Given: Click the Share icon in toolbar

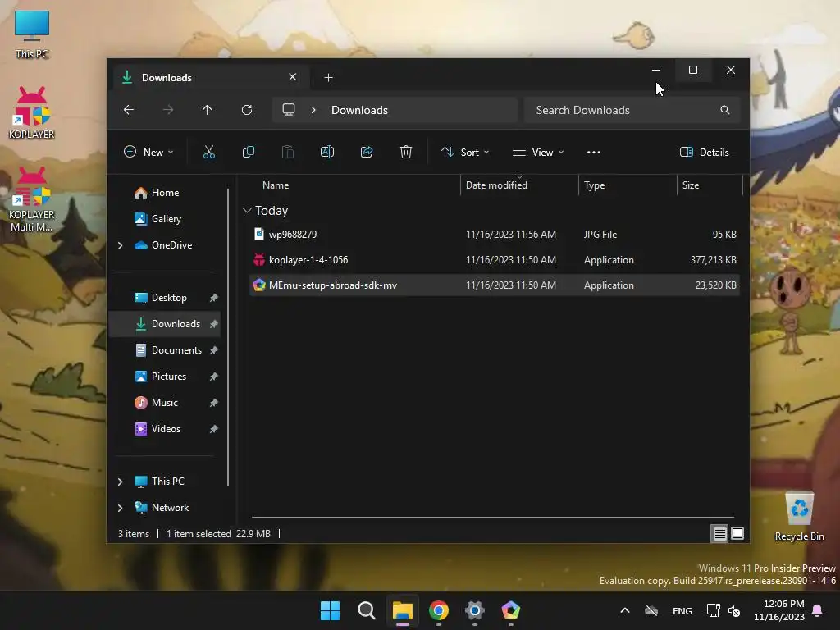Looking at the screenshot, I should 367,152.
